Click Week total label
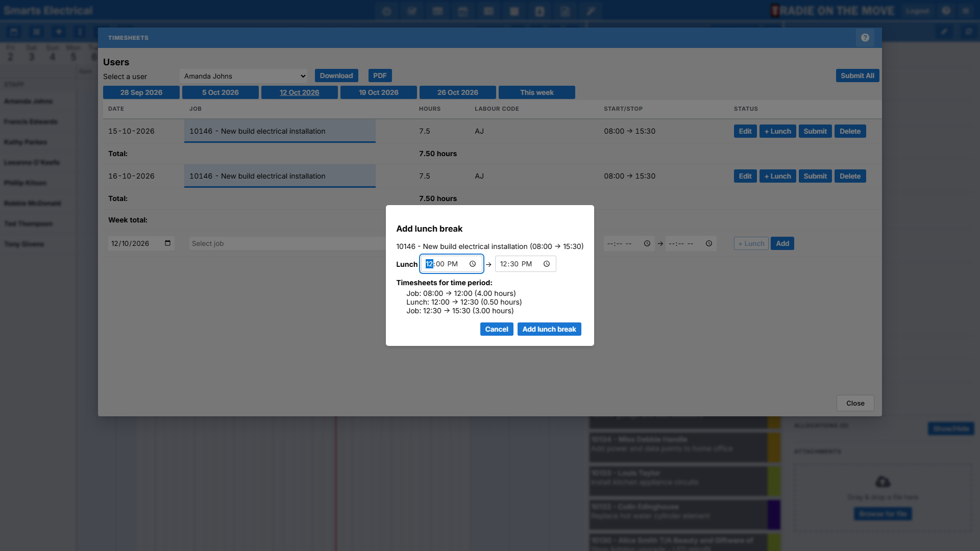 [128, 220]
